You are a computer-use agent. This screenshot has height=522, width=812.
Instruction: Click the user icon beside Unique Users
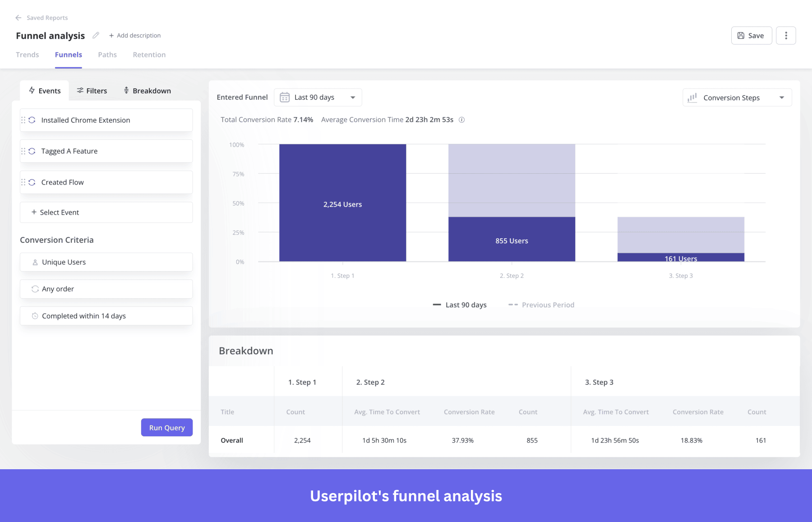pyautogui.click(x=35, y=262)
